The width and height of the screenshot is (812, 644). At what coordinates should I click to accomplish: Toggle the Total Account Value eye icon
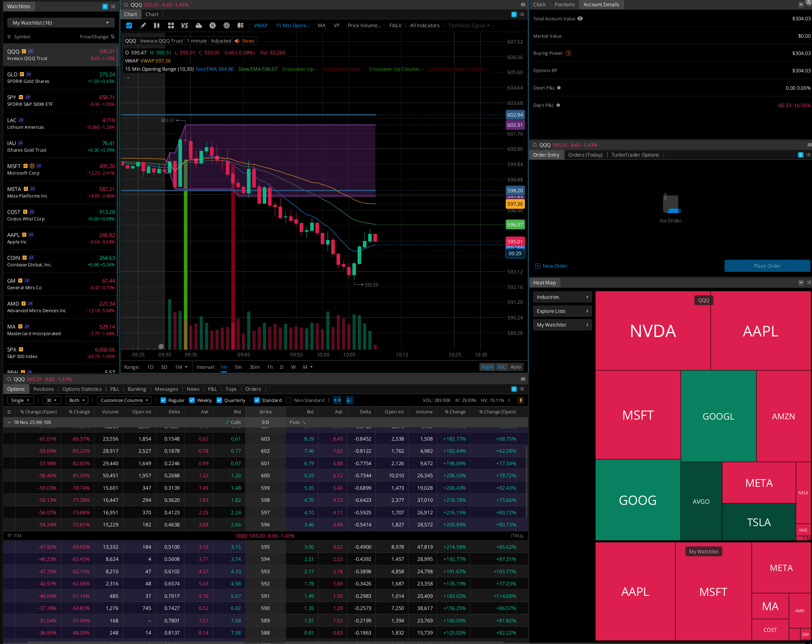(580, 18)
